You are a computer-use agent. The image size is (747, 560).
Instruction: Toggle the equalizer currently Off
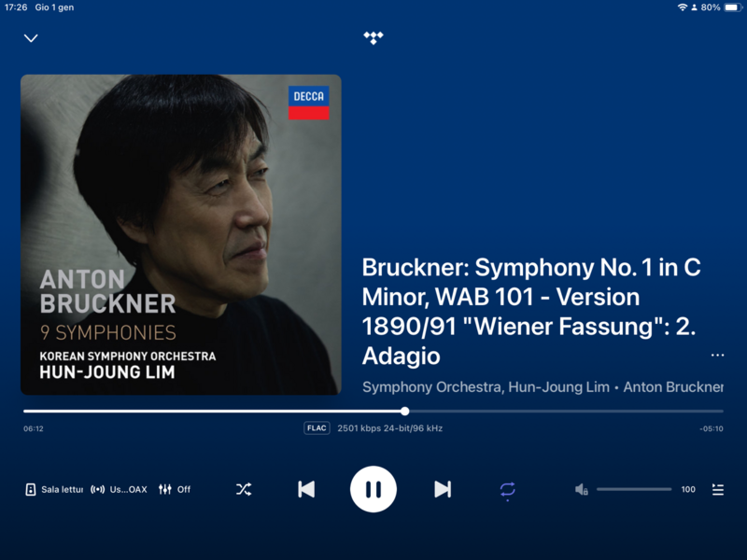(x=175, y=489)
